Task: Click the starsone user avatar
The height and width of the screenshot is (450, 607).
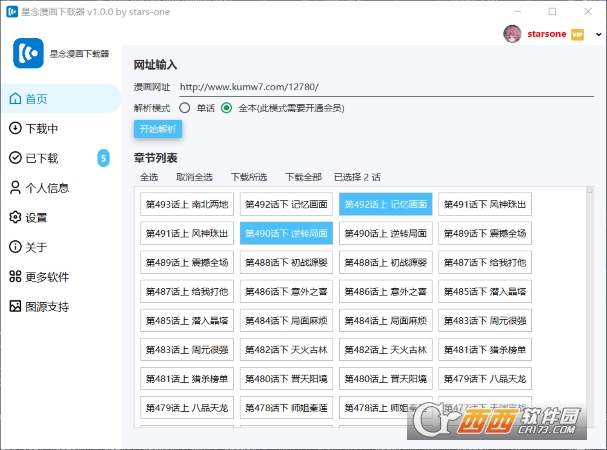Action: pyautogui.click(x=512, y=34)
